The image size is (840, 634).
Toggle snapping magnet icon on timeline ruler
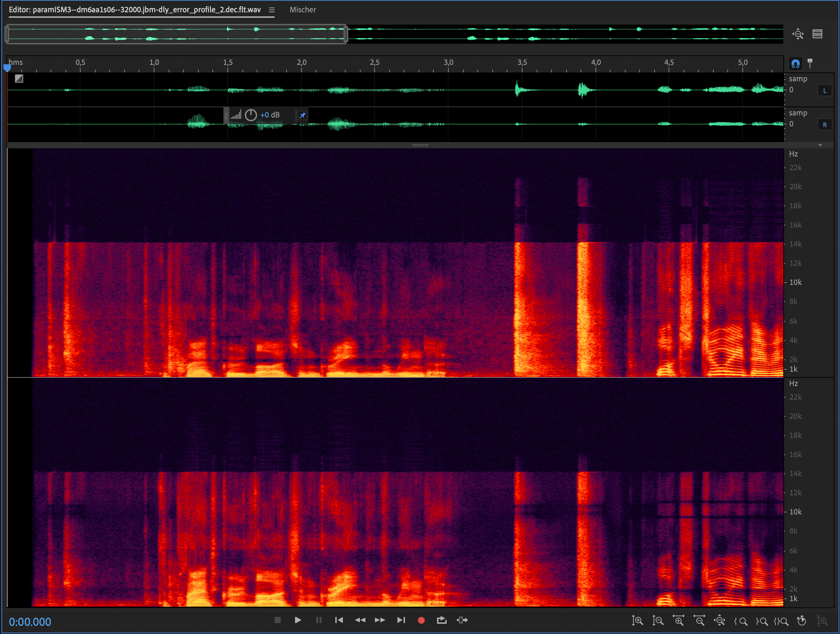pyautogui.click(x=795, y=64)
